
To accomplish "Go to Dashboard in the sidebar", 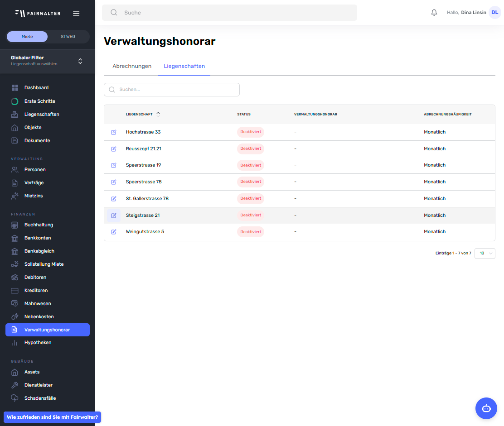I will pyautogui.click(x=36, y=87).
